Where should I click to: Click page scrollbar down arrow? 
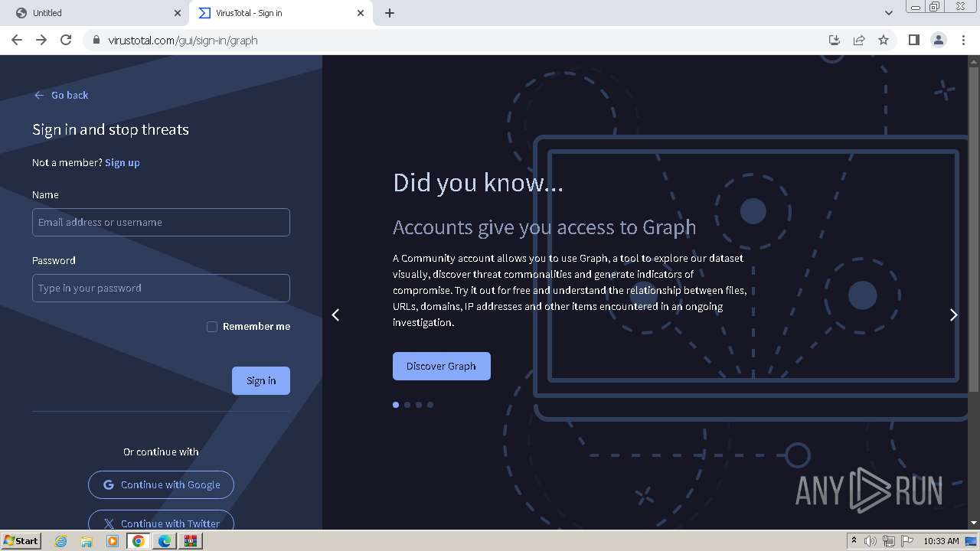pos(974,523)
